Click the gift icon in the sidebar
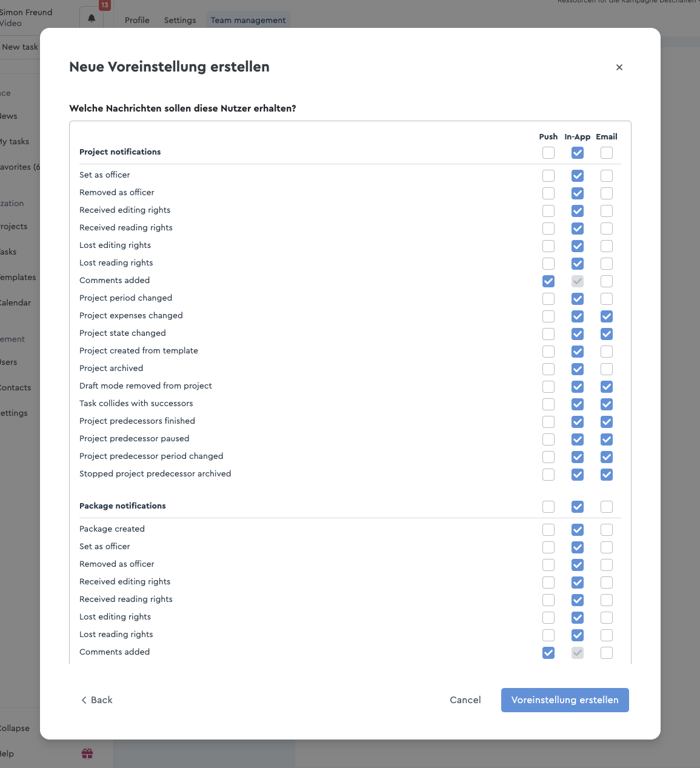The width and height of the screenshot is (700, 768). click(87, 753)
